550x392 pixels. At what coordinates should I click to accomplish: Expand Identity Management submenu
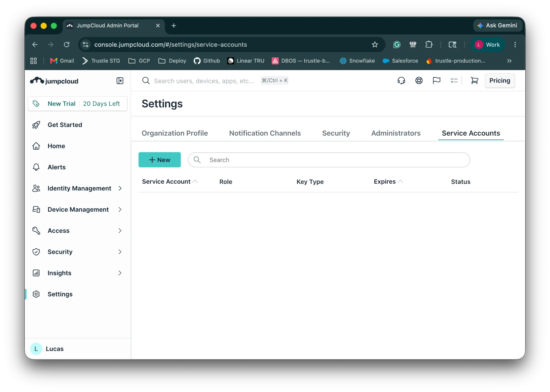pyautogui.click(x=120, y=188)
